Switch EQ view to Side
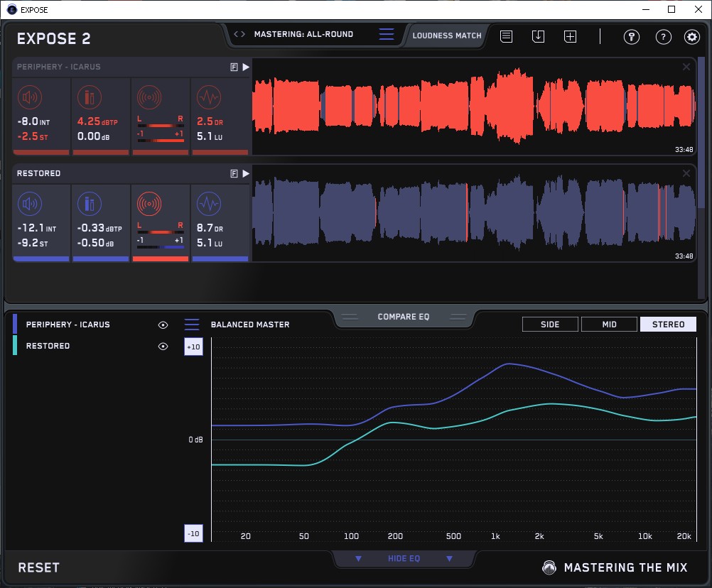Viewport: 712px width, 588px height. 550,325
